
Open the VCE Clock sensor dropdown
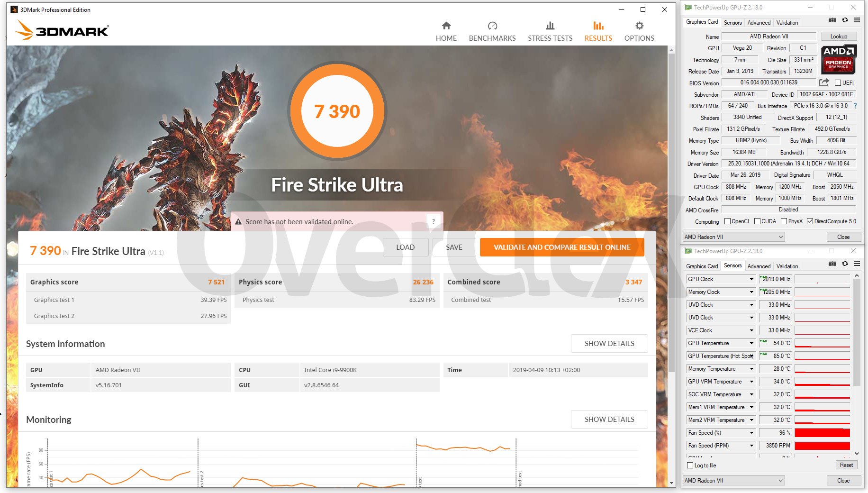coord(751,330)
